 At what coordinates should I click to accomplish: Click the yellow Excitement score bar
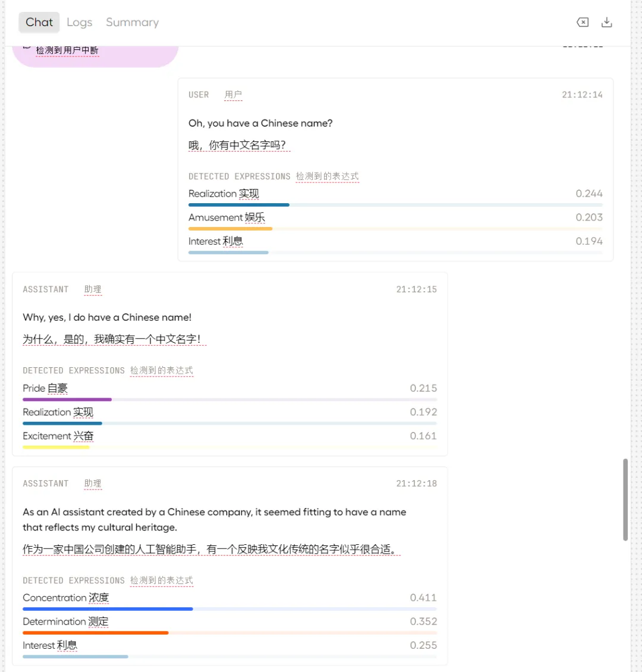pos(56,447)
